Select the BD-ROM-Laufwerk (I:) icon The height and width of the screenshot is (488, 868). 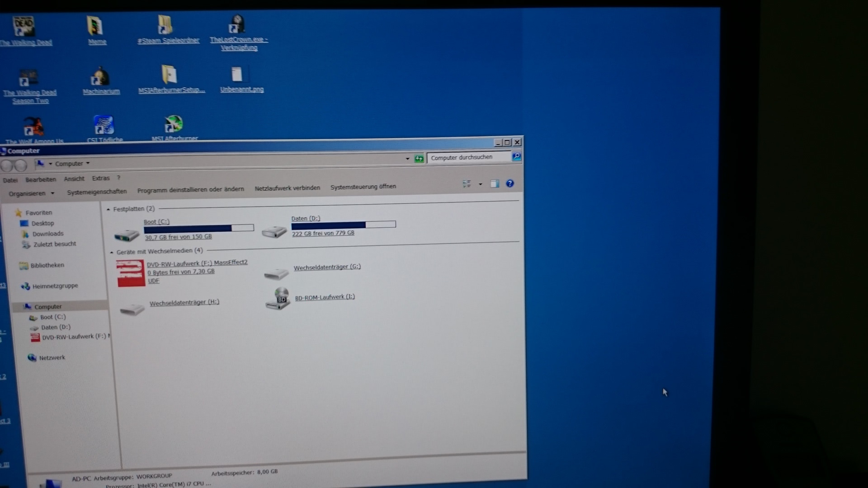278,299
